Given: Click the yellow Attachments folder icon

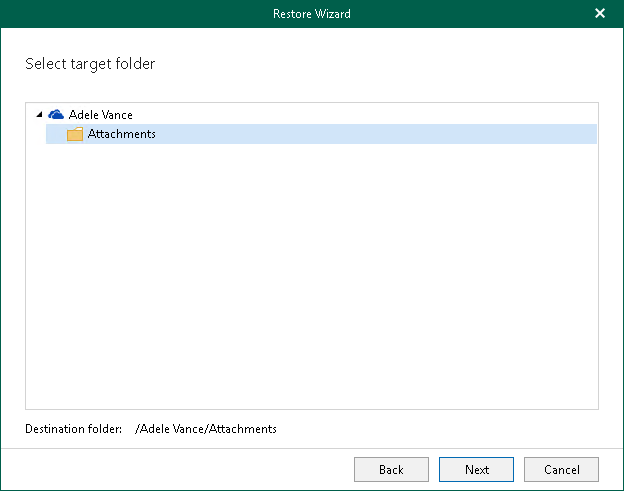Looking at the screenshot, I should (75, 134).
